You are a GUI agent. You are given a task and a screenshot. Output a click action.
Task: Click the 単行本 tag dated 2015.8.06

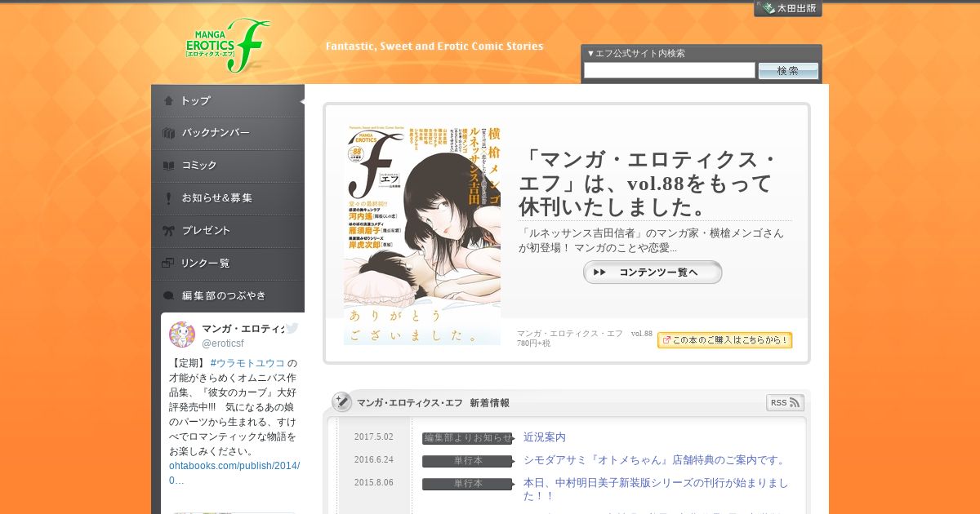click(467, 484)
